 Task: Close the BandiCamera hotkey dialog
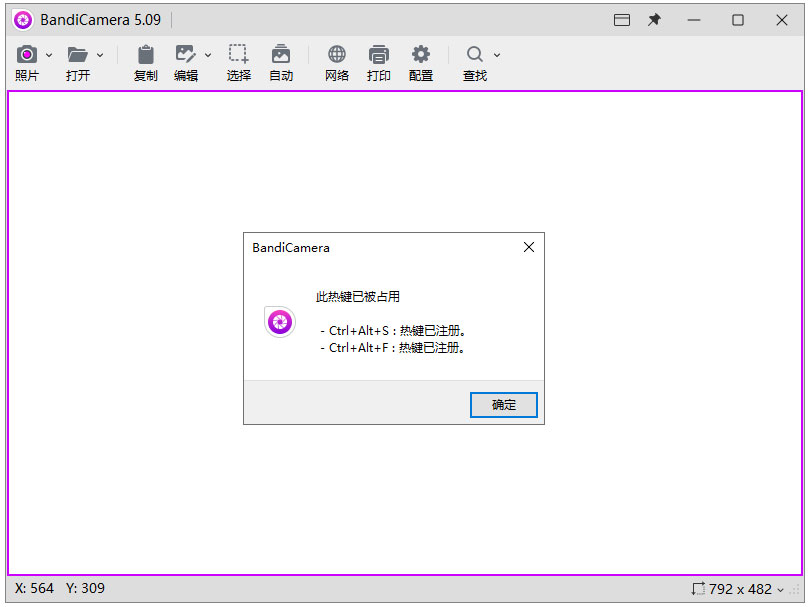coord(529,247)
